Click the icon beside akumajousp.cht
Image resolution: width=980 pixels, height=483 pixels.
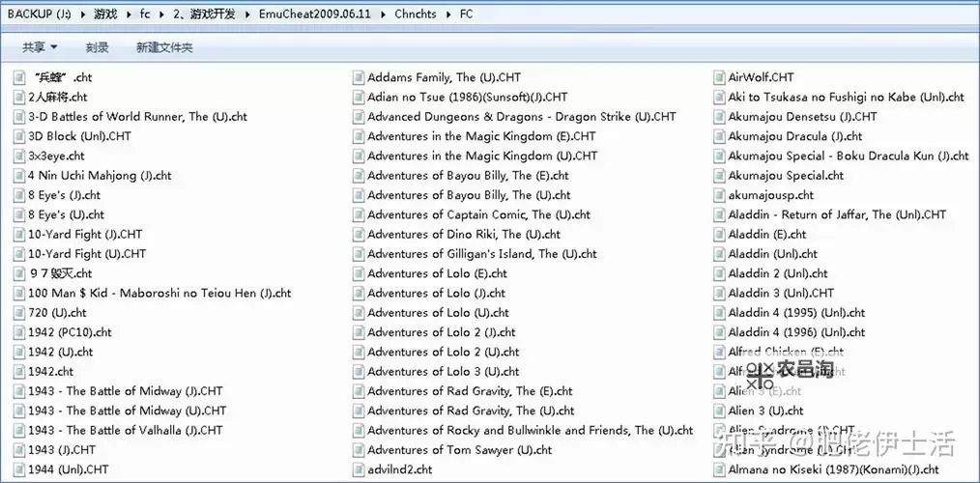pos(719,195)
